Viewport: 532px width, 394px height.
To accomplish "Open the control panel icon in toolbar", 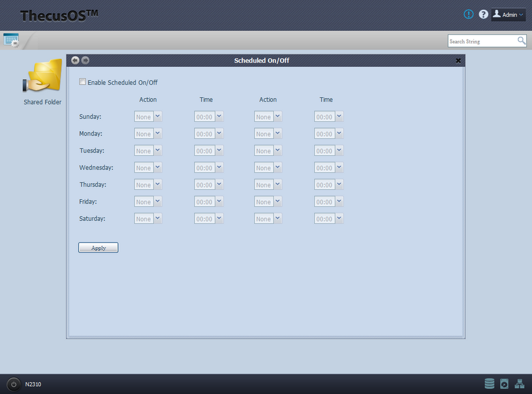I will click(x=11, y=40).
